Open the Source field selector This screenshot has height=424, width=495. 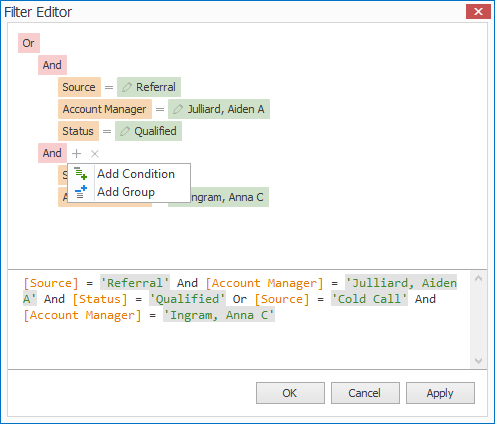click(x=79, y=87)
